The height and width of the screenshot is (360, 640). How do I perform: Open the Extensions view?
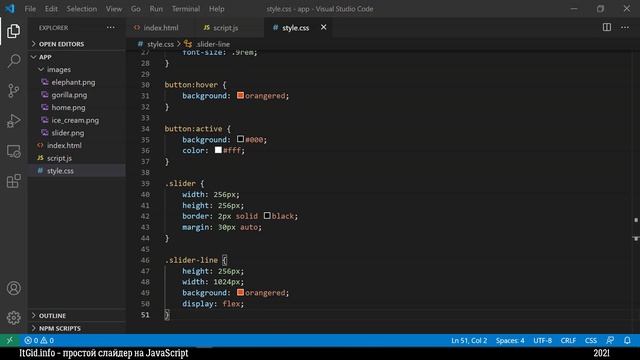coord(13,181)
